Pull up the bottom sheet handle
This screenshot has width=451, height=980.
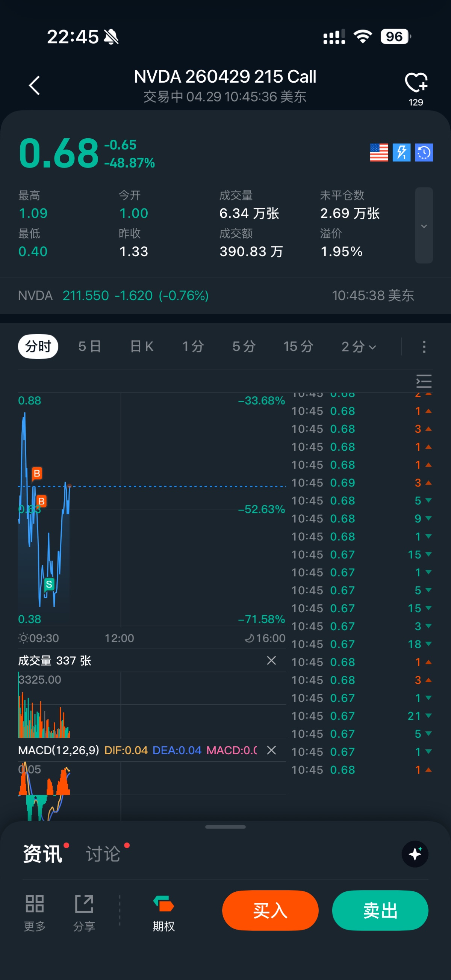coord(225,827)
